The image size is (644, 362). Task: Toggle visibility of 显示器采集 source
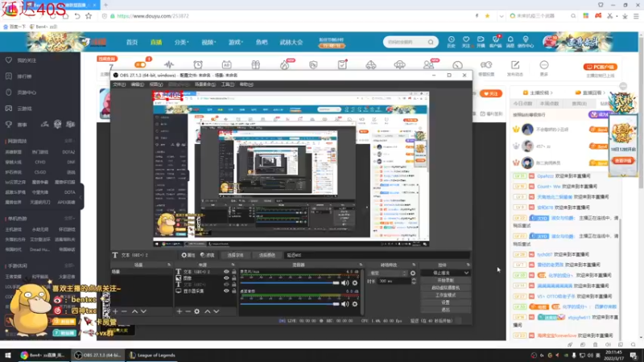(226, 290)
